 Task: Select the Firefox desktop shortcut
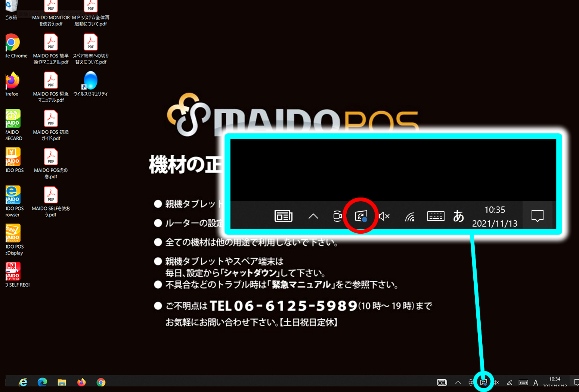coord(12,84)
